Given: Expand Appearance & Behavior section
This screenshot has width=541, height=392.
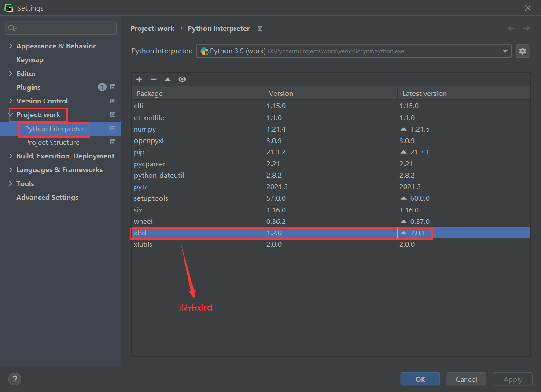Looking at the screenshot, I should coord(11,46).
